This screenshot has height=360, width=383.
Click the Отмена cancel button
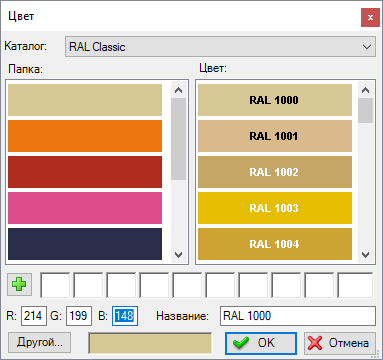(x=340, y=343)
